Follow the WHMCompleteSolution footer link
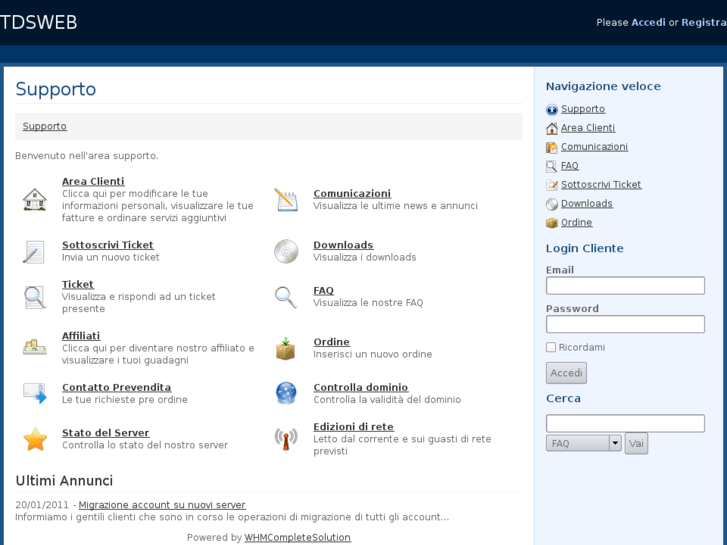 click(297, 537)
